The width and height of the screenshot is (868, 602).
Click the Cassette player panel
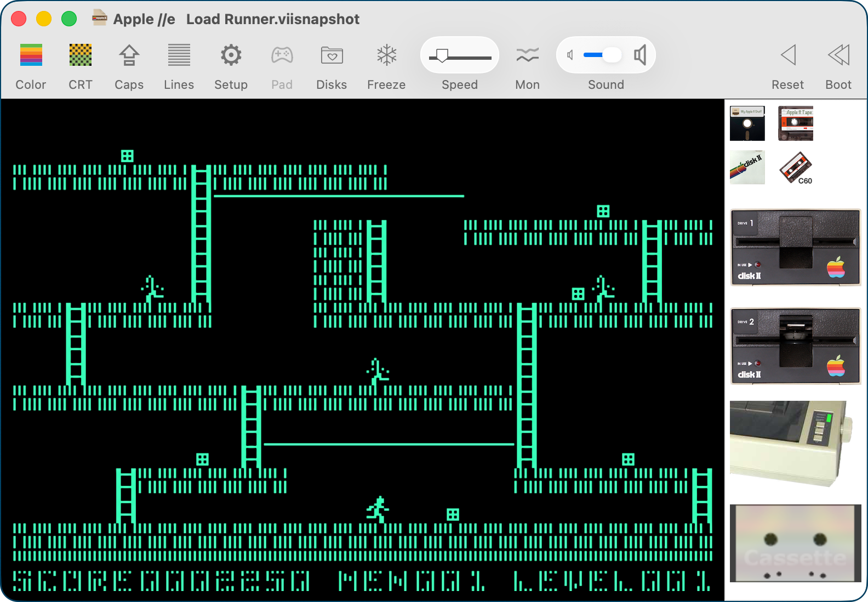(796, 543)
